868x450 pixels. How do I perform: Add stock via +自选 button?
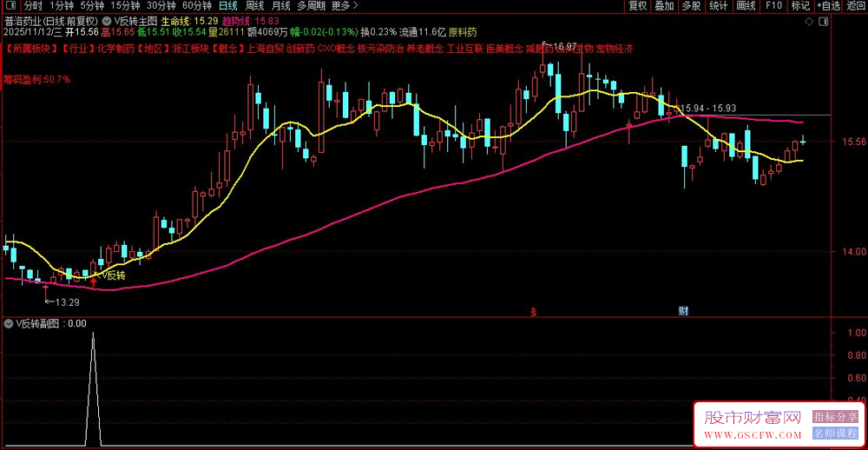[827, 6]
